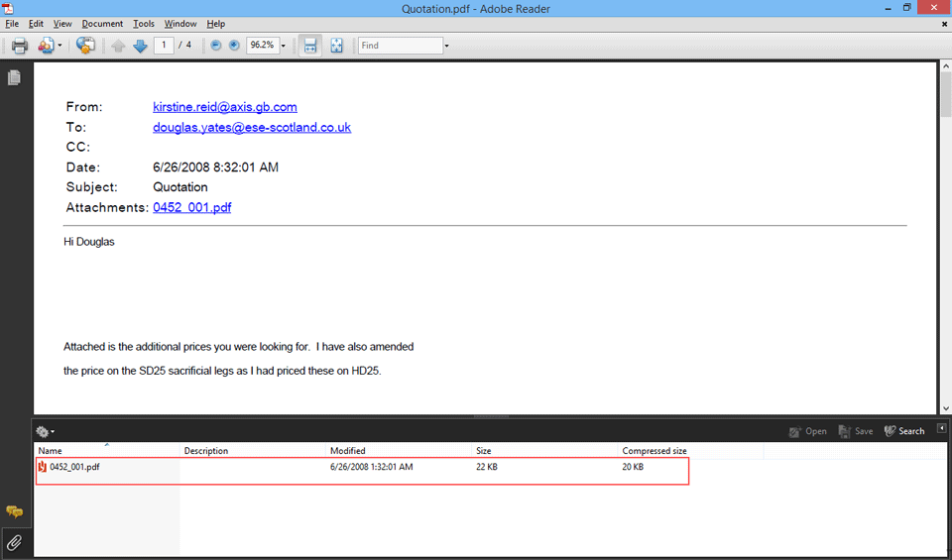Viewport: 952px width, 560px height.
Task: Open the Find options dropdown arrow
Action: tap(446, 46)
